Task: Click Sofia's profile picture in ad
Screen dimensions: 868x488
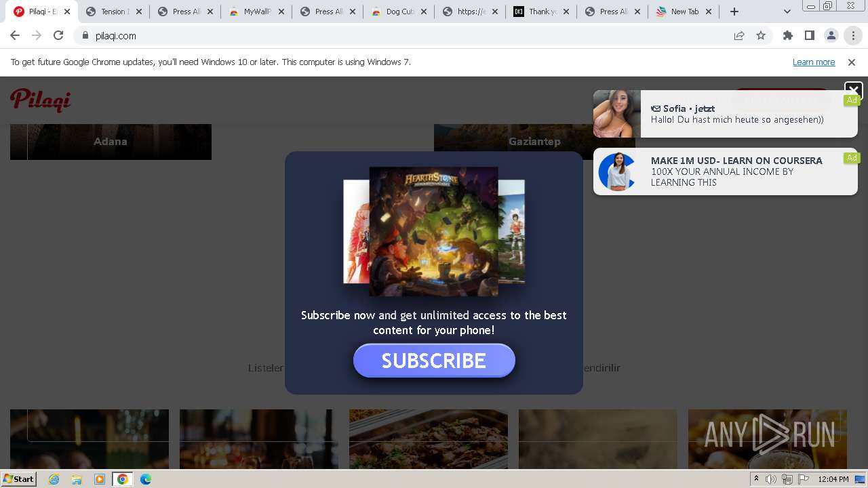Action: click(617, 114)
